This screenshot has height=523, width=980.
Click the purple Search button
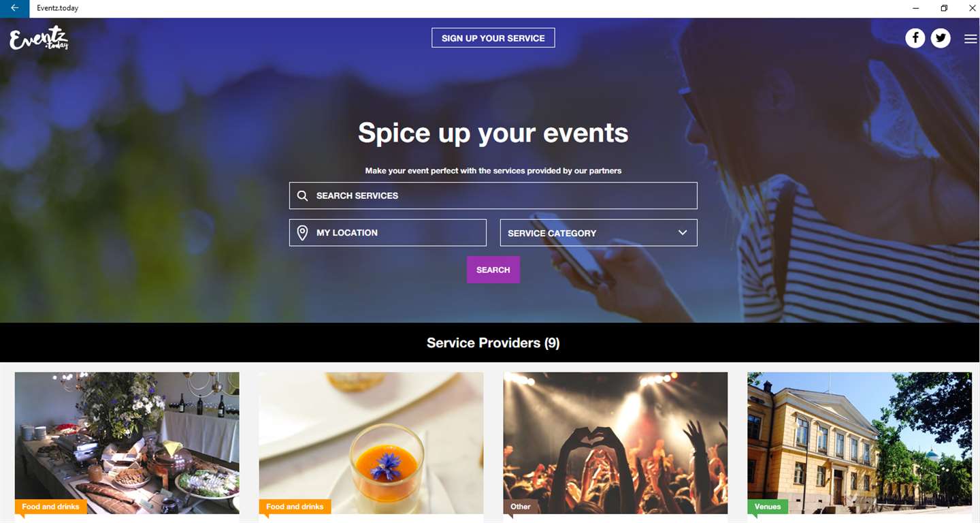coord(493,270)
